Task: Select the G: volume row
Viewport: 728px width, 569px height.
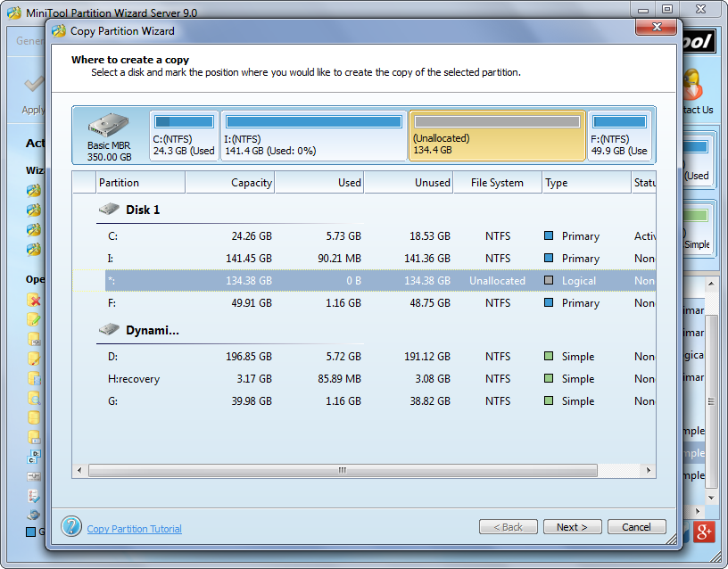Action: [x=364, y=401]
